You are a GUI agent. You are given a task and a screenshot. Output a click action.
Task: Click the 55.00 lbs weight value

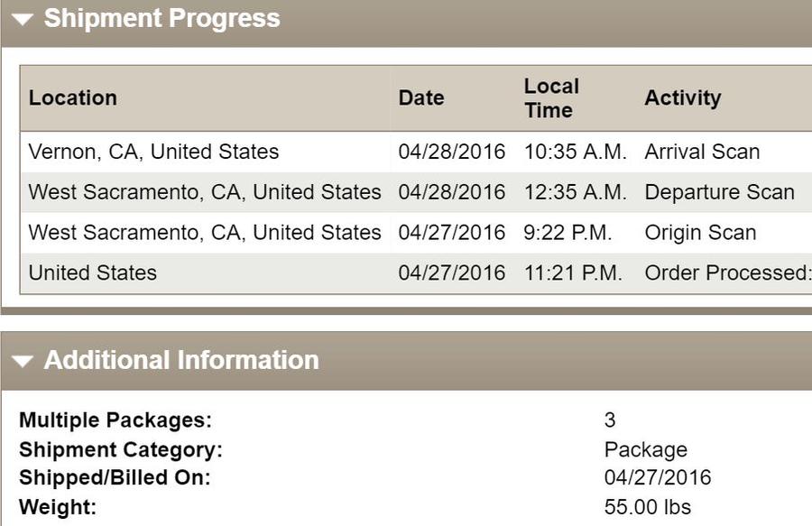[x=648, y=508]
